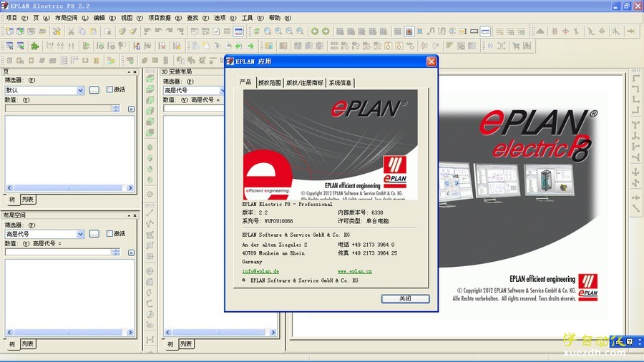Select the 产品 tab

pos(245,82)
